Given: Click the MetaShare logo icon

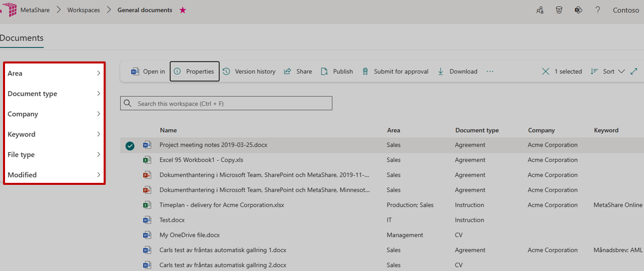Looking at the screenshot, I should pyautogui.click(x=9, y=10).
